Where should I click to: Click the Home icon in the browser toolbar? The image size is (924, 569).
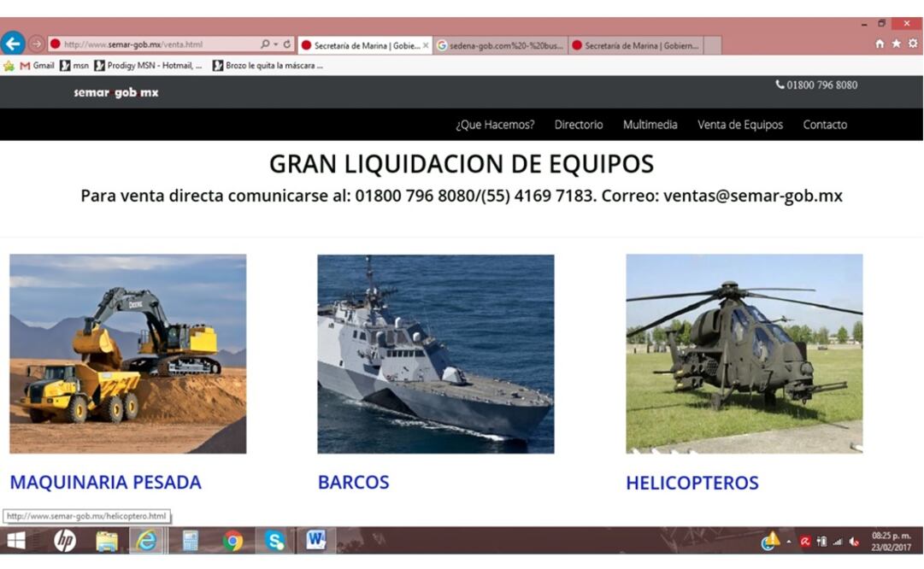[880, 45]
